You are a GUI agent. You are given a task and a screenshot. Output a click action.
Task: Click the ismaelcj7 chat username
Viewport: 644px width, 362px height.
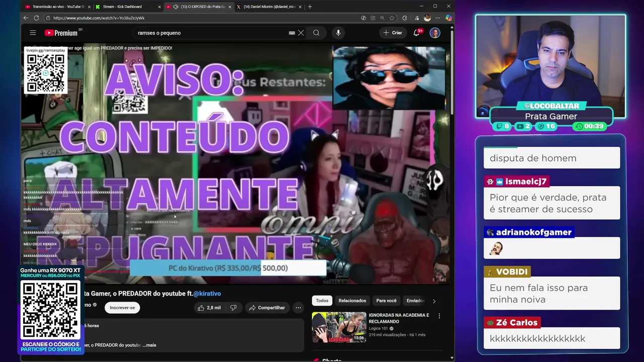pyautogui.click(x=526, y=182)
